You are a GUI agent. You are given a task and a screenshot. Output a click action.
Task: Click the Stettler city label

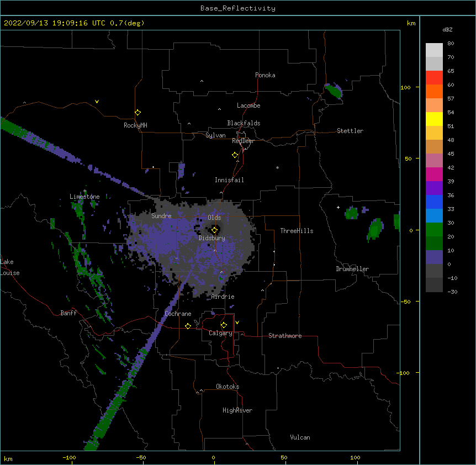coord(350,131)
